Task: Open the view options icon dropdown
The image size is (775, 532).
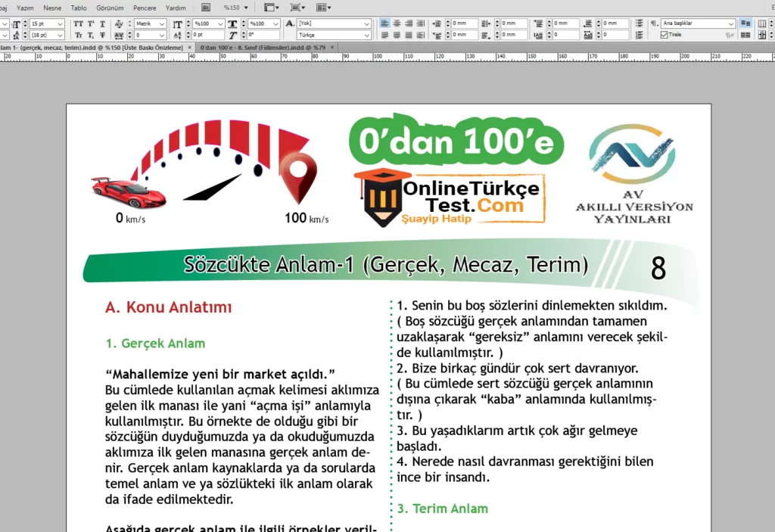Action: [272, 8]
